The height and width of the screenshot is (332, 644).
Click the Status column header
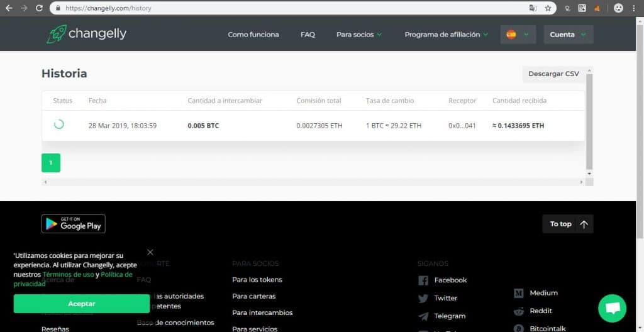62,101
